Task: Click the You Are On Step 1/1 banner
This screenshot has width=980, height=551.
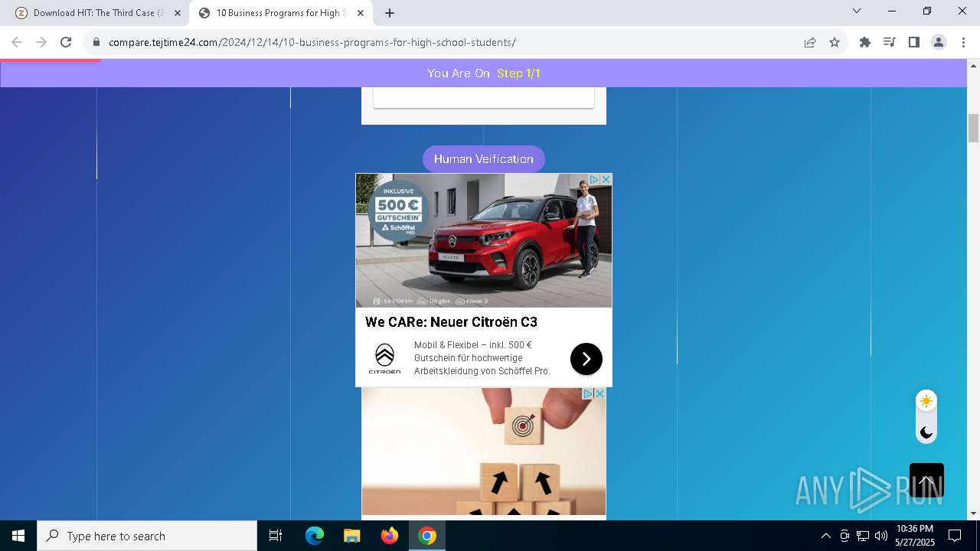Action: 484,73
